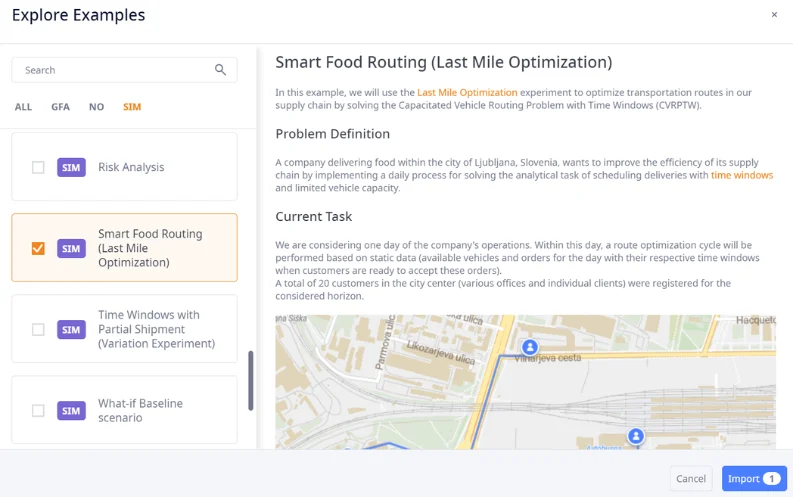Screen dimensions: 793x497
Task: Tick the Time Windows with Partial Shipment checkbox
Action: [x=38, y=329]
